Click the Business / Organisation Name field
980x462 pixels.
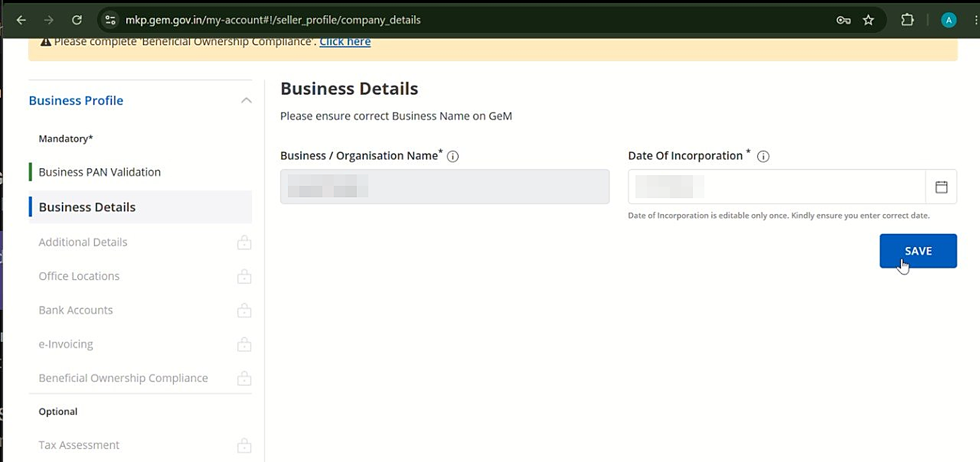click(445, 187)
